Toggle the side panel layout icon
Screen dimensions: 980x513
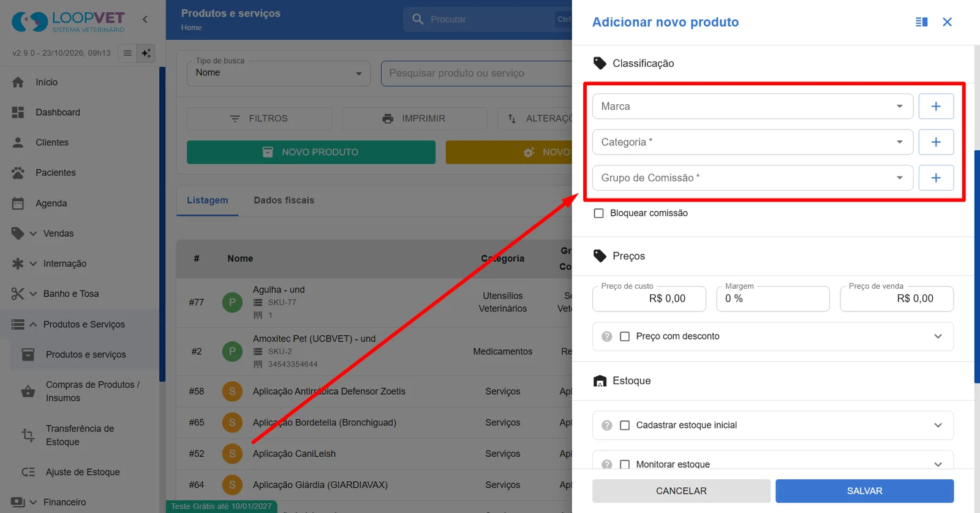coord(921,22)
